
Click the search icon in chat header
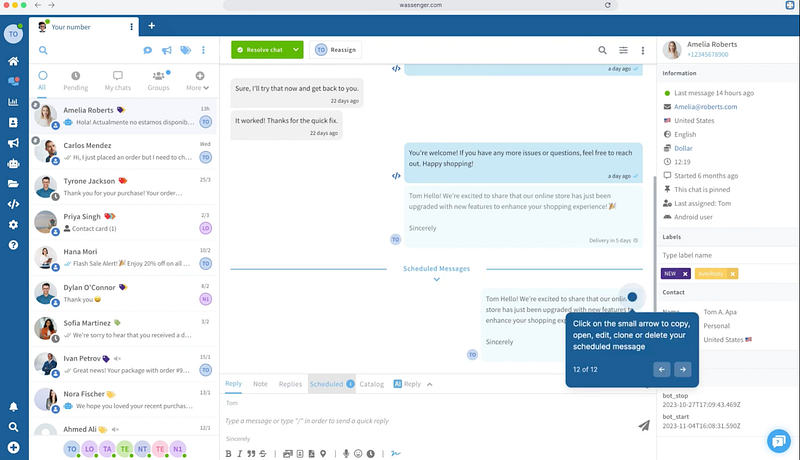coord(602,50)
